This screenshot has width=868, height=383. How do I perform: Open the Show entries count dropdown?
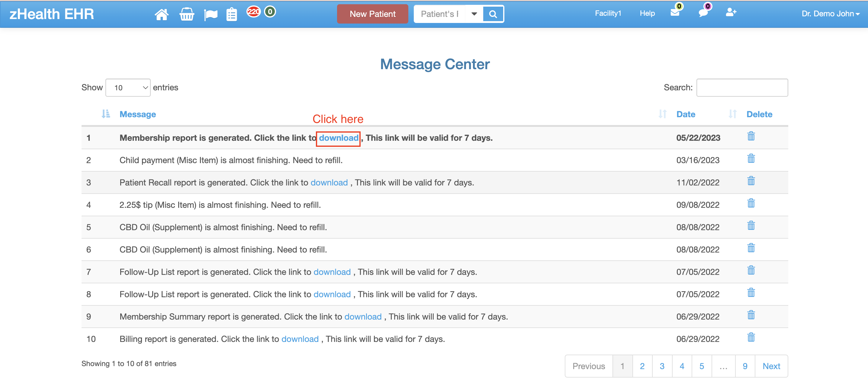click(x=128, y=88)
